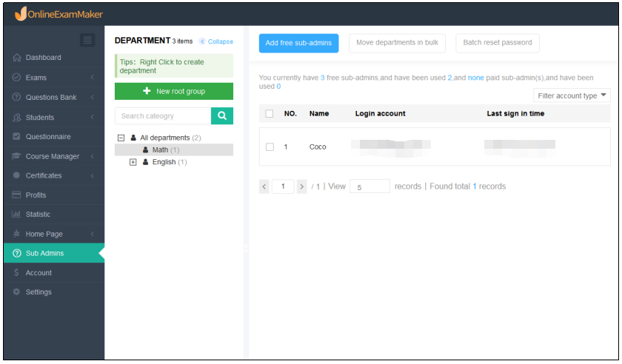The width and height of the screenshot is (622, 364).
Task: Expand the Home Page submenu chevron
Action: coord(93,234)
